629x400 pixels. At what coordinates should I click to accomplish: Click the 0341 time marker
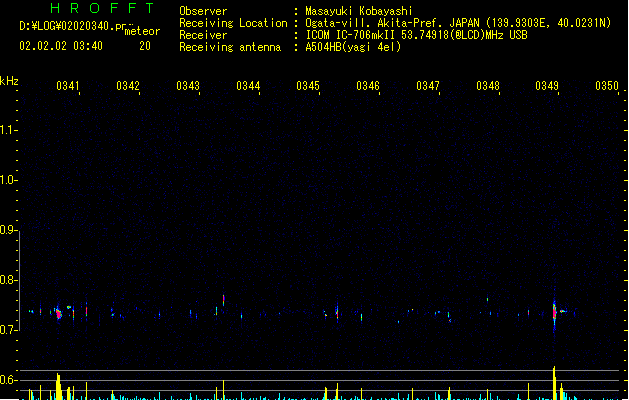point(68,86)
